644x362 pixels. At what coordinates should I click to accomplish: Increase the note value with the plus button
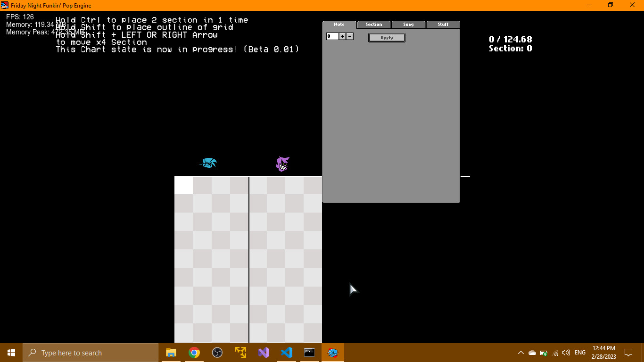(343, 36)
